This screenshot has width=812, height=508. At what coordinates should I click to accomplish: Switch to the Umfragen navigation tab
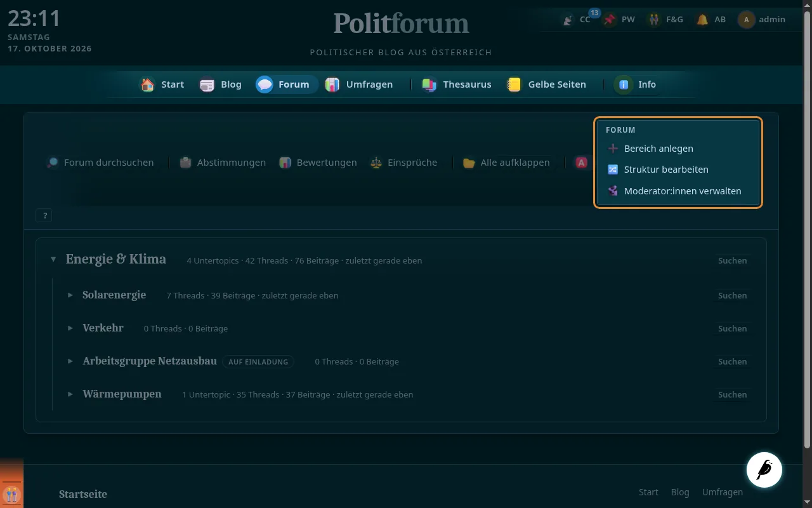coord(360,84)
